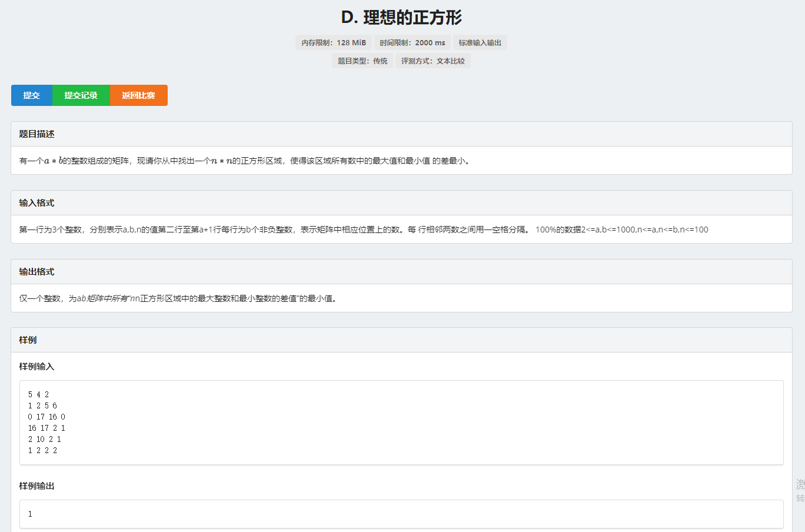Click the 题目类型: 传统 label
The width and height of the screenshot is (805, 532).
pos(362,61)
